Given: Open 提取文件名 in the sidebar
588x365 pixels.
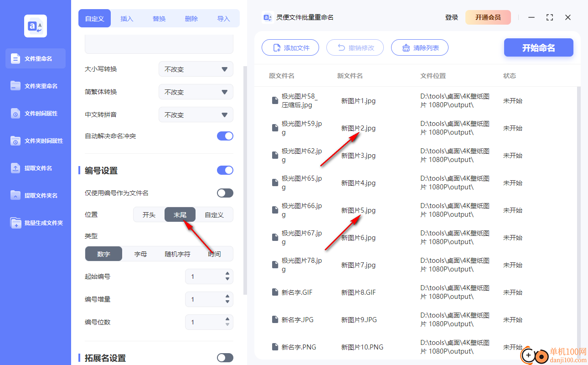Looking at the screenshot, I should (x=36, y=168).
